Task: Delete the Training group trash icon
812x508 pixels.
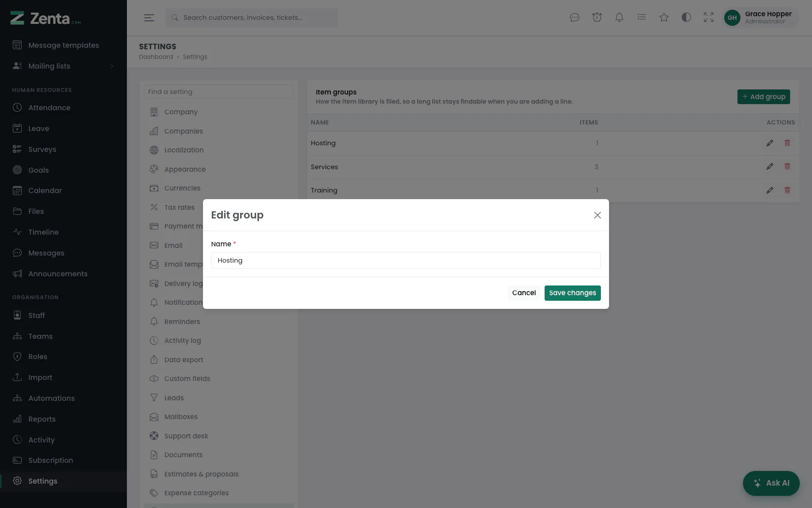Action: click(x=787, y=190)
